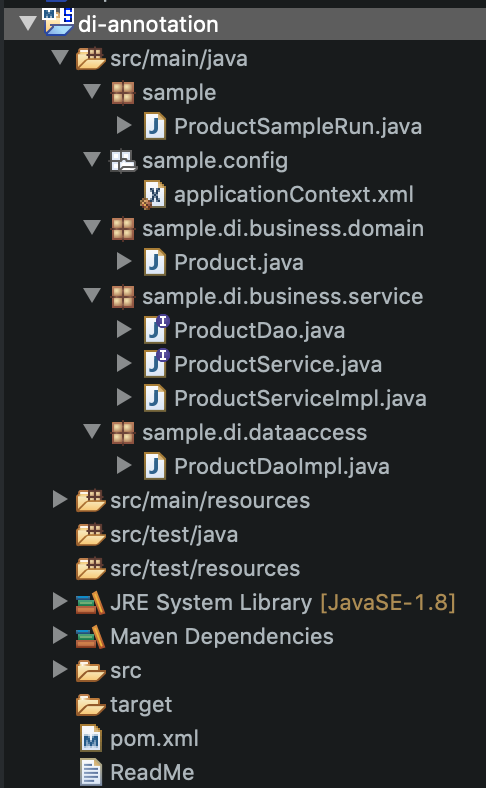The width and height of the screenshot is (486, 788).
Task: Expand ProductSampleRun.java members
Action: pyautogui.click(x=124, y=126)
